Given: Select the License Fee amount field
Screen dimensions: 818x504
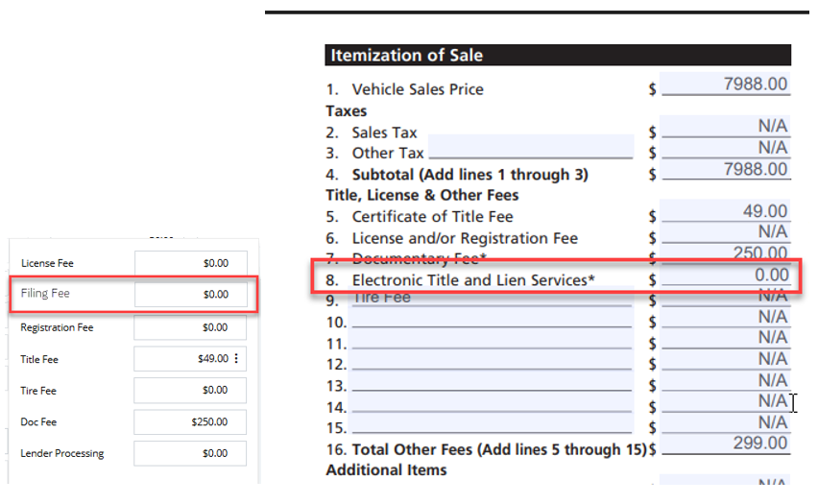Looking at the screenshot, I should (x=191, y=263).
